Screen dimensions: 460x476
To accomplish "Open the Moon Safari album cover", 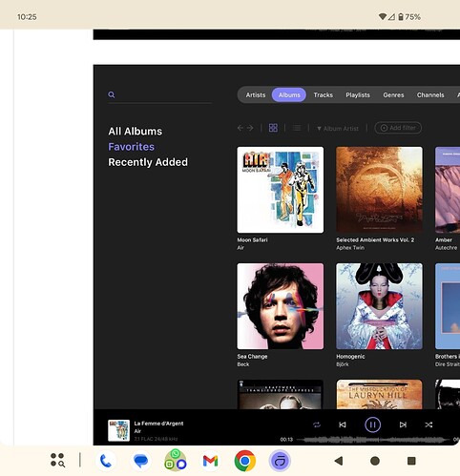I will coord(281,190).
